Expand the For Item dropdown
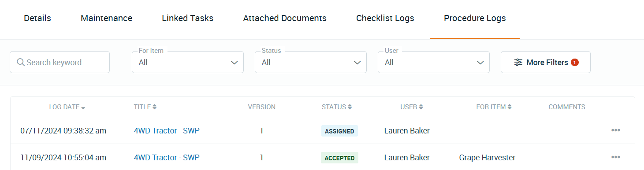 click(x=188, y=62)
